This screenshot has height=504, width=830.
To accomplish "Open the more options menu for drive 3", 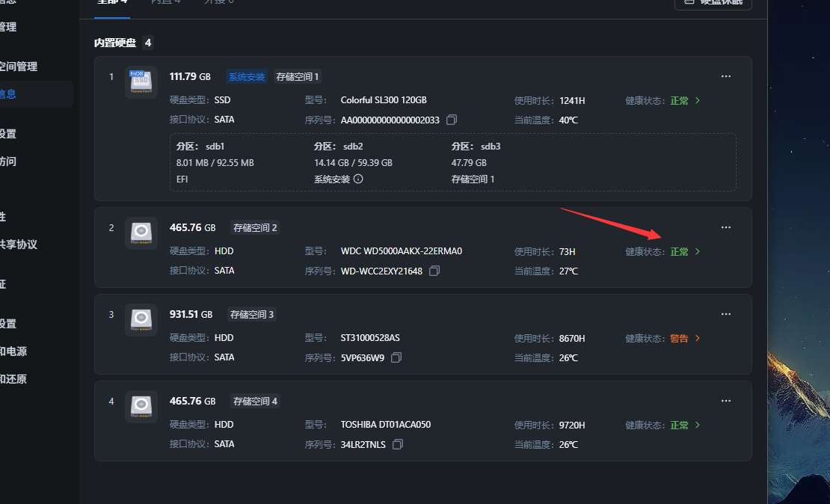I will tap(725, 314).
